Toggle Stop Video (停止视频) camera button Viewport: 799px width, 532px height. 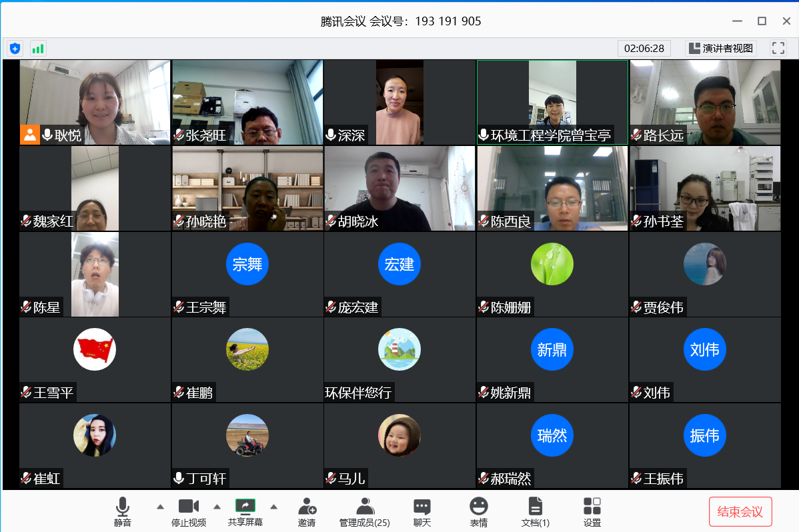click(x=189, y=511)
